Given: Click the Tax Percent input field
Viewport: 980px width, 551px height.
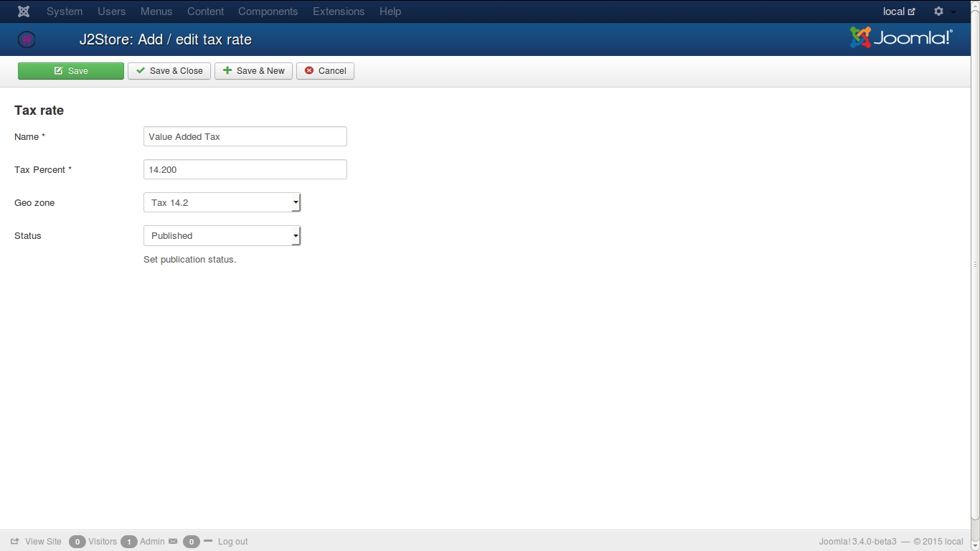Looking at the screenshot, I should point(245,169).
